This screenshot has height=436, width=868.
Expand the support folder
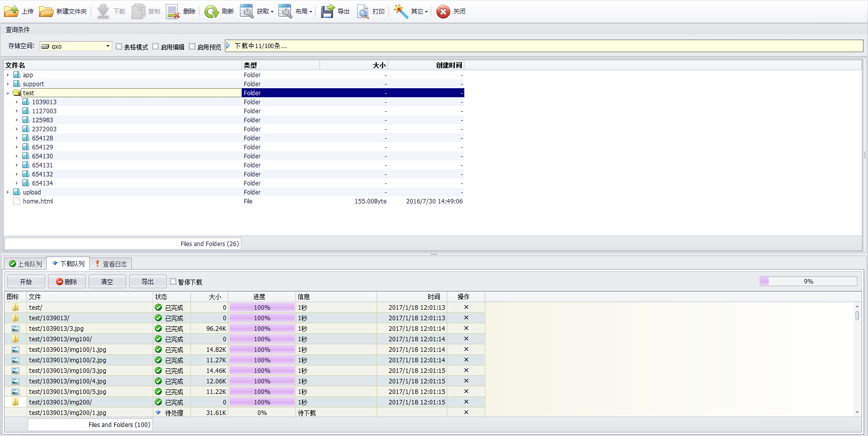(x=8, y=84)
